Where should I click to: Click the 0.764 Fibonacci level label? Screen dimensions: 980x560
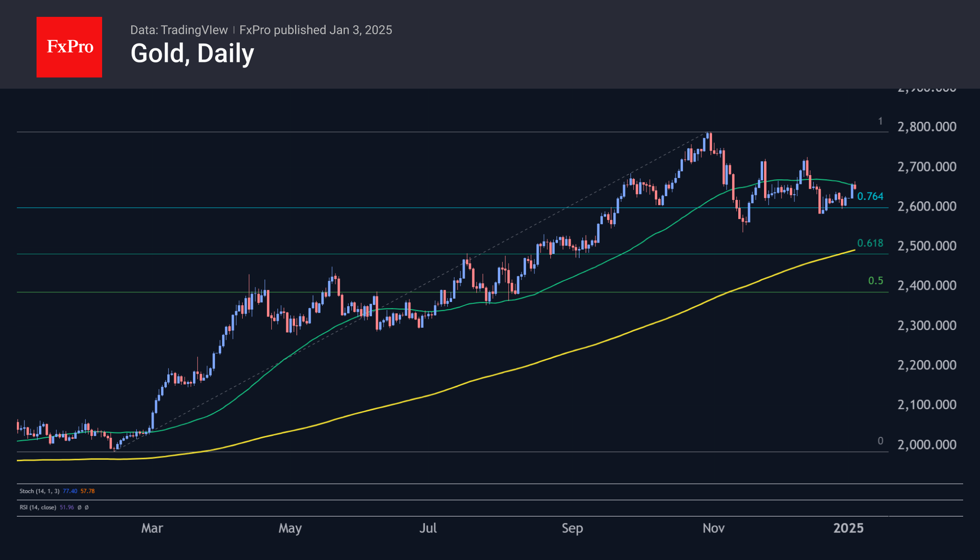click(x=870, y=197)
